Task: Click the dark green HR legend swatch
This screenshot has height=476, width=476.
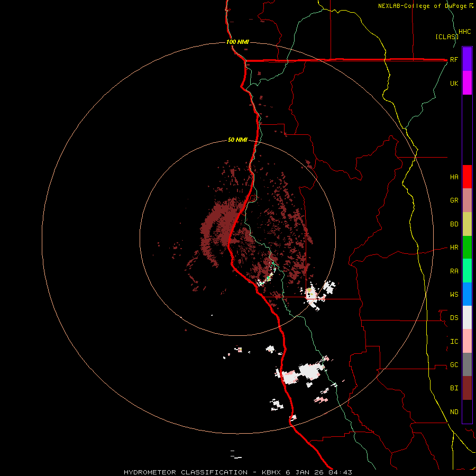Action: (467, 248)
